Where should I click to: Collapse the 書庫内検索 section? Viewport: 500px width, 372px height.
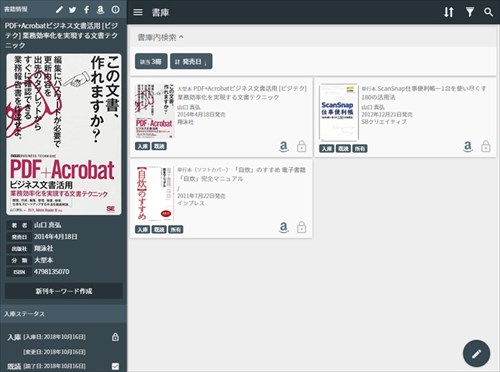click(160, 37)
